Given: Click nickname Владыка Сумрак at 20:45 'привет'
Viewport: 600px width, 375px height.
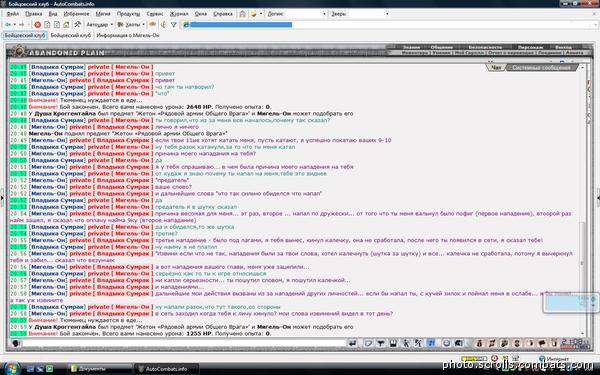Looking at the screenshot, I should 57,73.
